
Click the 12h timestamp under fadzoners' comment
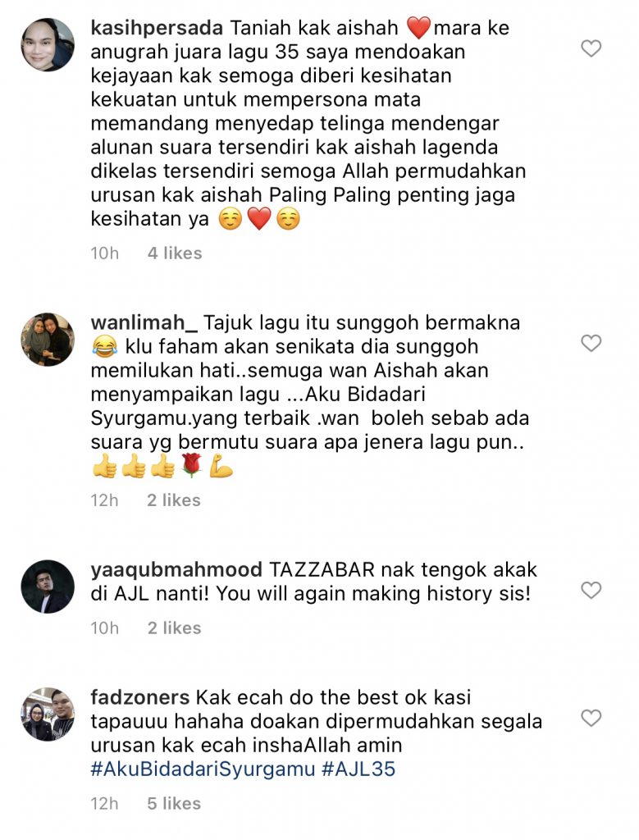click(104, 803)
